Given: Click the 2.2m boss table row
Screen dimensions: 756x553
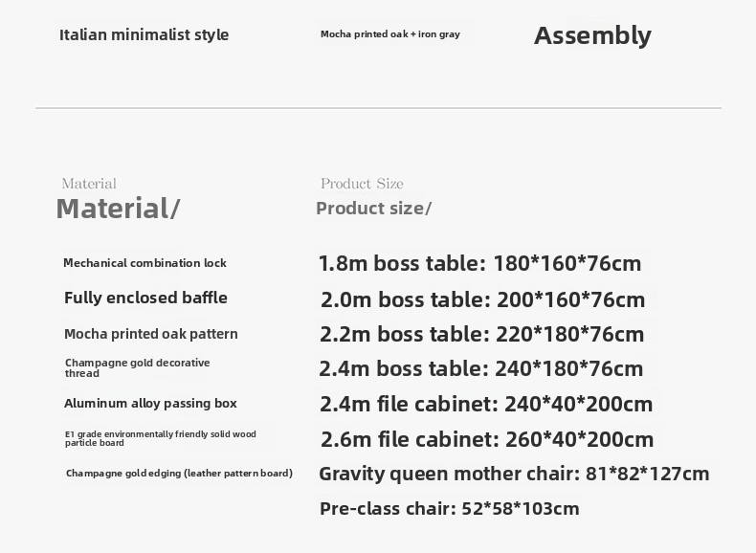Looking at the screenshot, I should (x=481, y=334).
